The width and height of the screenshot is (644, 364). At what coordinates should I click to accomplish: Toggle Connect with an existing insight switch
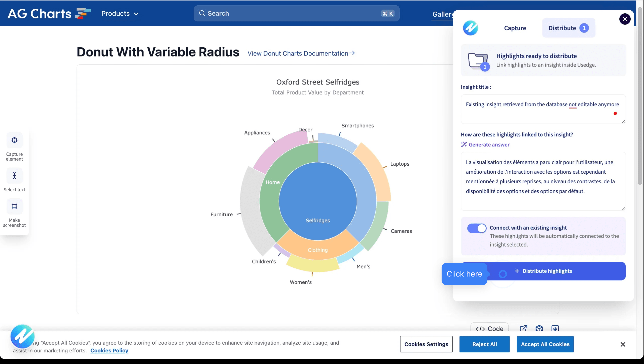[x=477, y=228]
